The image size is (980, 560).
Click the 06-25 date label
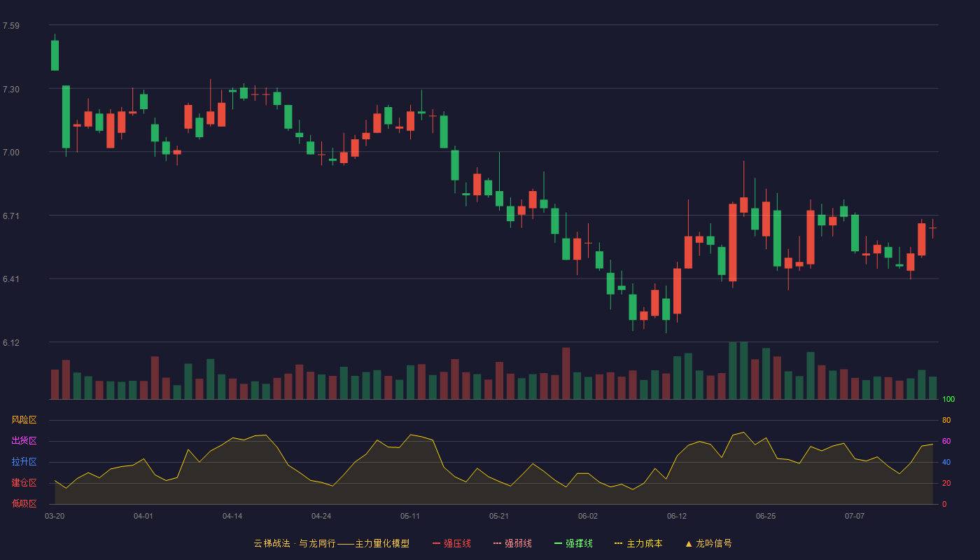click(x=766, y=516)
